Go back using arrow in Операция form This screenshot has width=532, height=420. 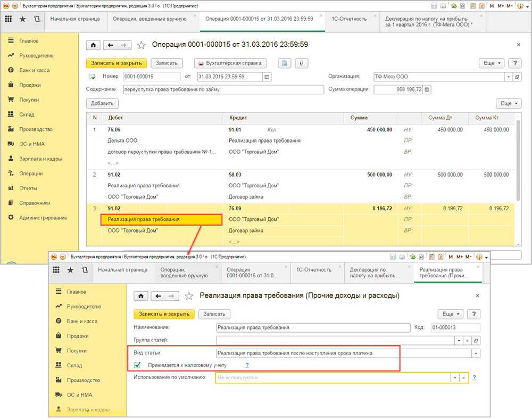111,45
